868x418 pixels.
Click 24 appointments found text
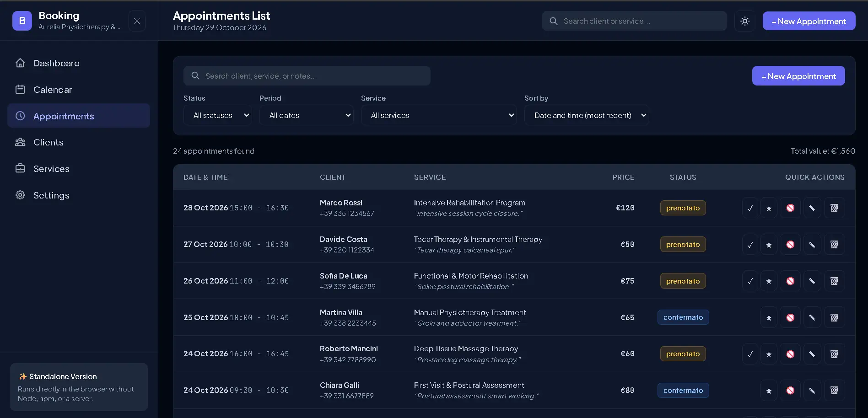coord(214,151)
